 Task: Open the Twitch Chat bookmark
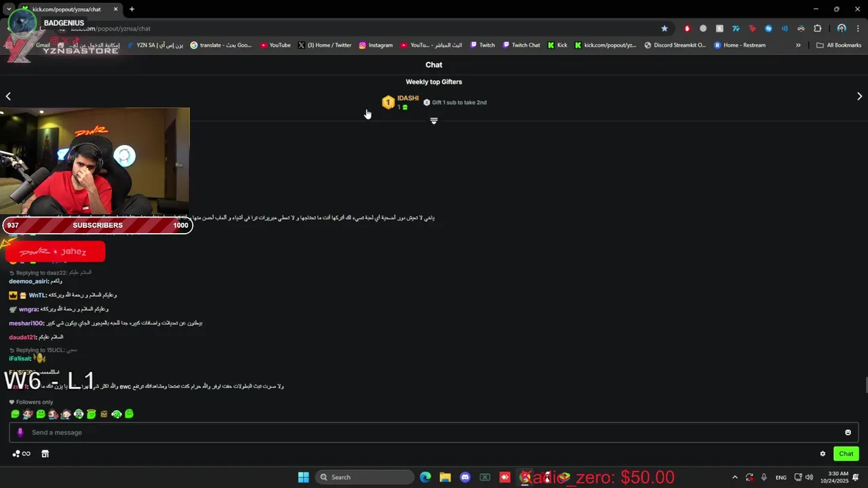(x=521, y=45)
